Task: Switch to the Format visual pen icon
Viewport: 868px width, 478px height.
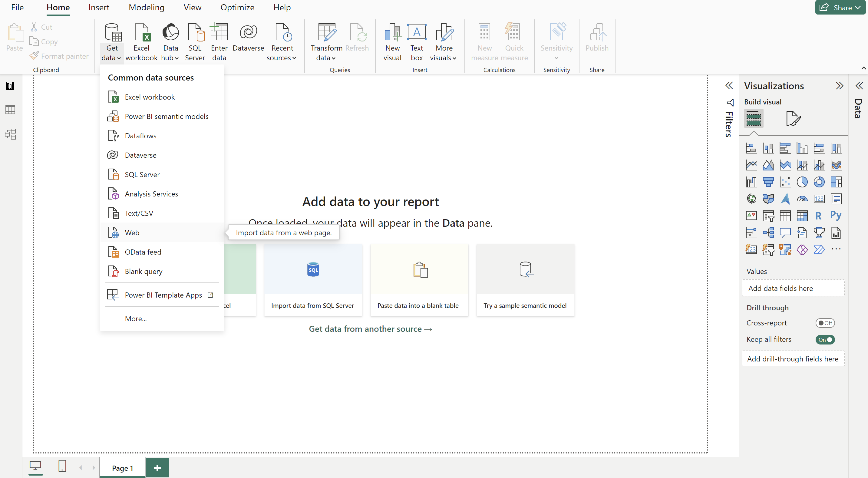Action: [x=793, y=119]
